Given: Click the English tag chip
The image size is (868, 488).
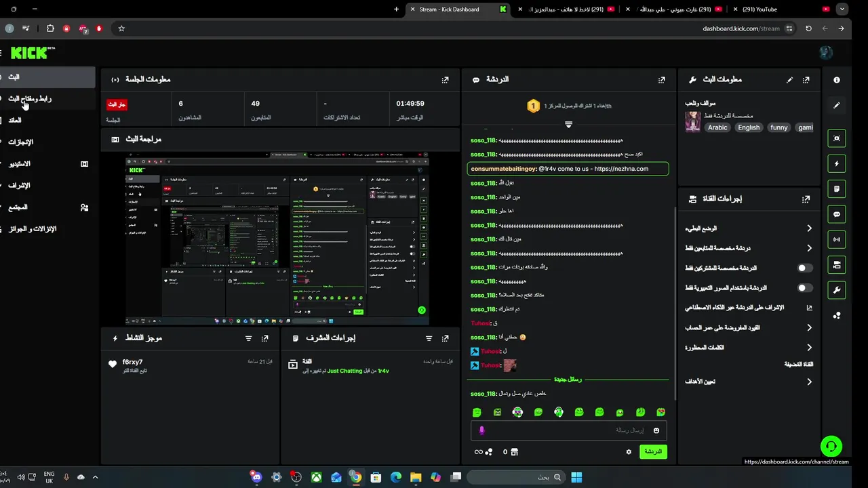Looking at the screenshot, I should tap(749, 127).
